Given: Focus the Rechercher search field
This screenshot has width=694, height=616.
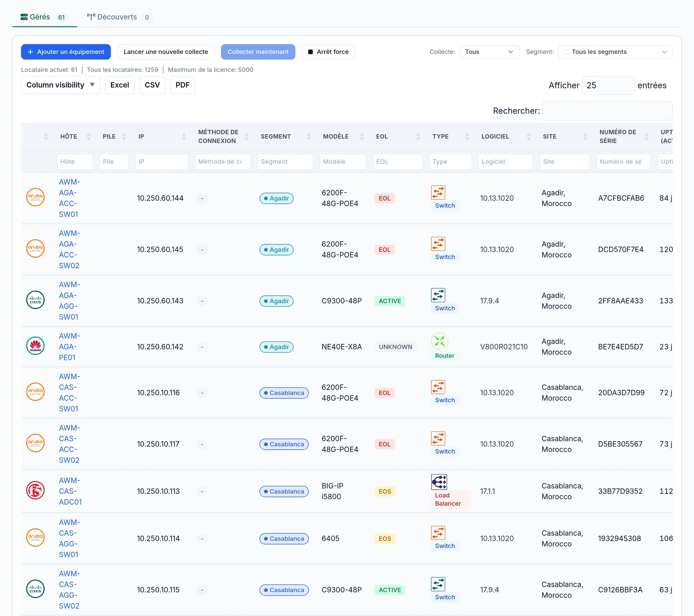Looking at the screenshot, I should coord(607,111).
